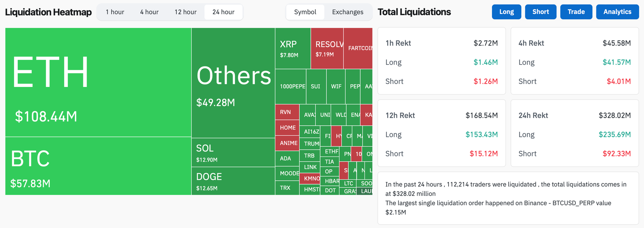This screenshot has width=644, height=228.
Task: Select the 1 hour timeframe tab
Action: (x=115, y=12)
